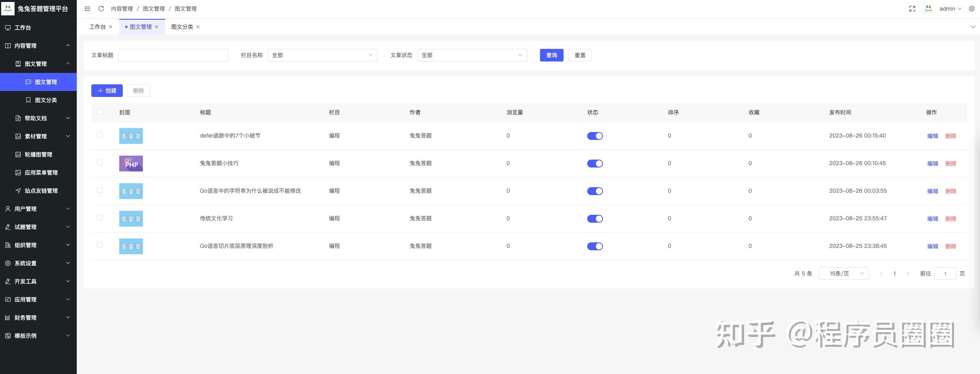Click the 开发工具 edit icon
Image resolution: width=980 pixels, height=374 pixels.
(8, 281)
